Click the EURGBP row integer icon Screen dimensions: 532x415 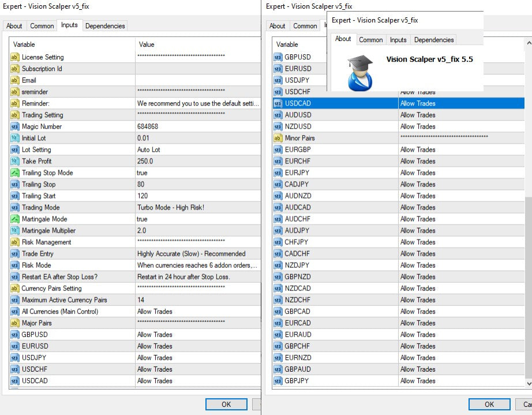278,149
